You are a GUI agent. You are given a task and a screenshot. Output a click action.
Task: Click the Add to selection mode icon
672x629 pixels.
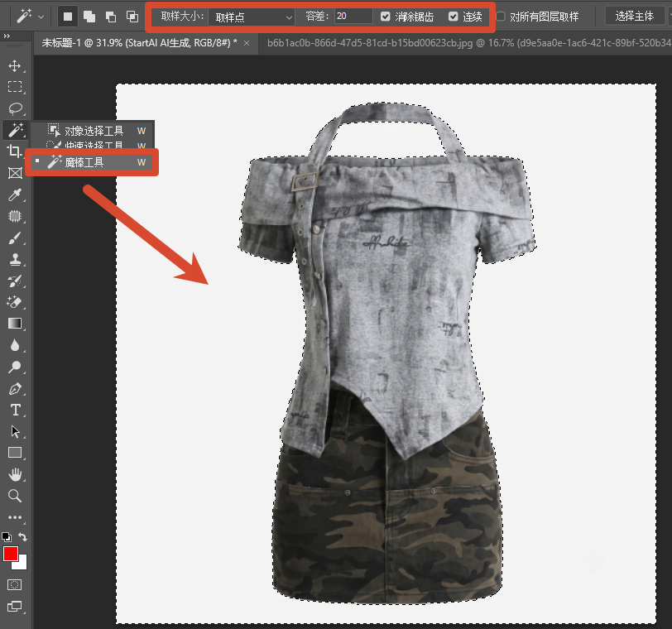pos(89,17)
